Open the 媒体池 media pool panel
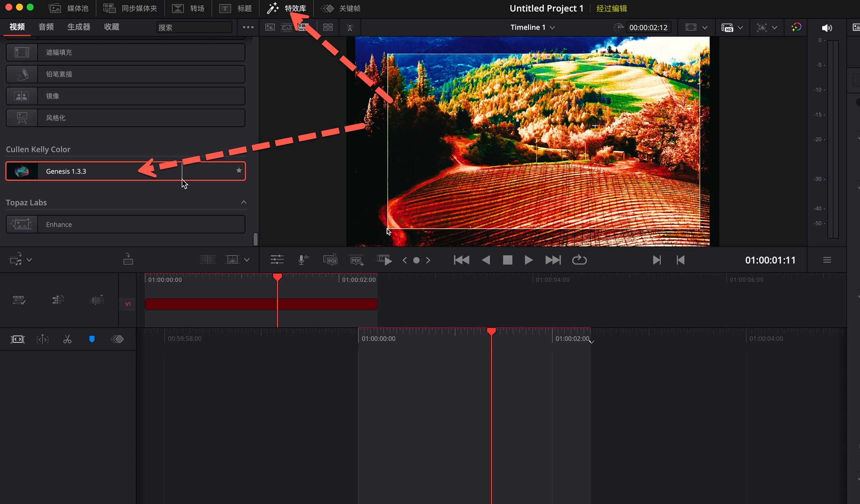 pos(69,9)
